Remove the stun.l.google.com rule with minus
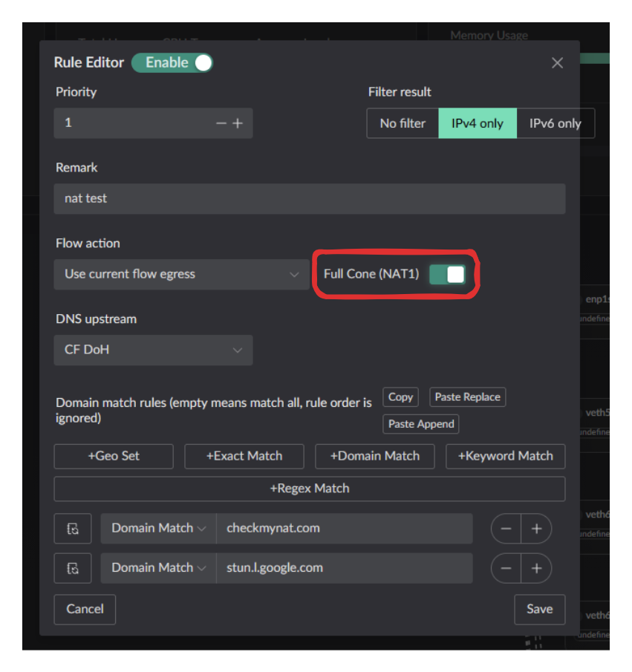Image resolution: width=632 pixels, height=672 pixels. (x=506, y=569)
